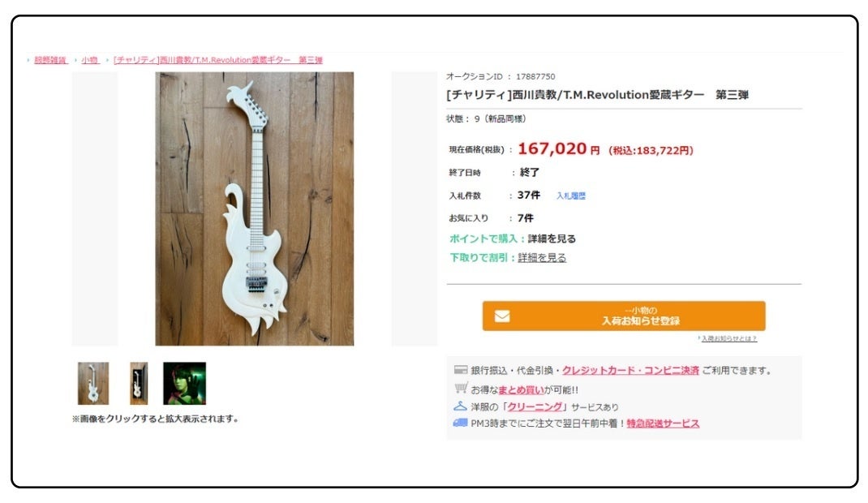868x503 pixels.
Task: Open the first guitar thumbnail
Action: click(93, 384)
